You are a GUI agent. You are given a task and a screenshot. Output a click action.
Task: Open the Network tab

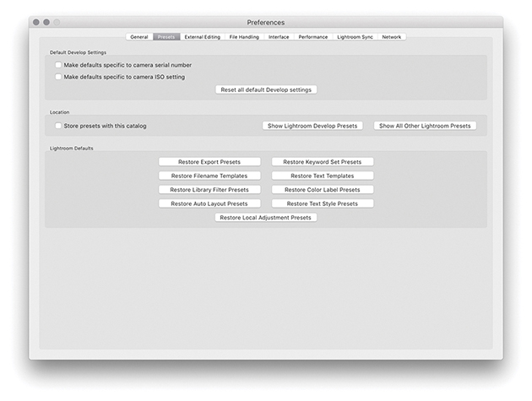[392, 37]
